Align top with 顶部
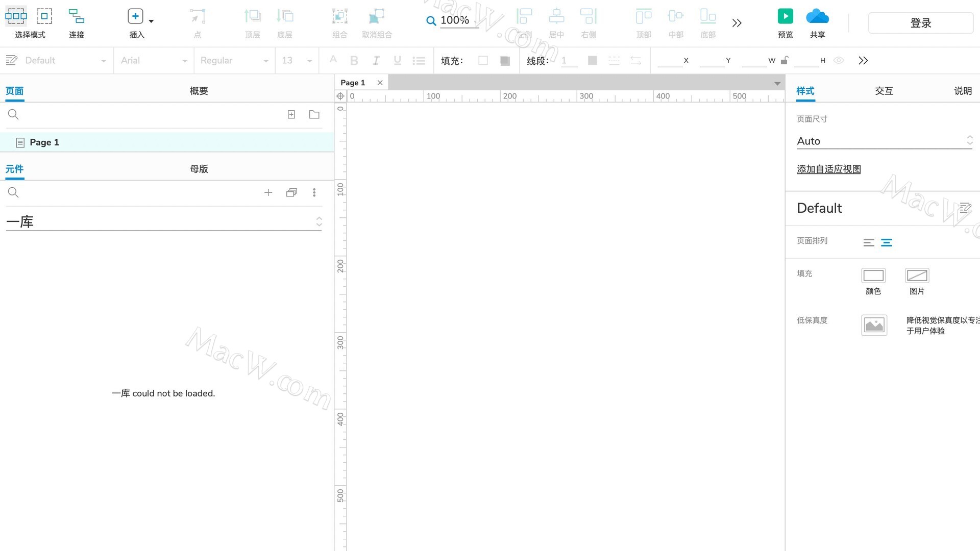Viewport: 980px width, 551px height. point(644,23)
